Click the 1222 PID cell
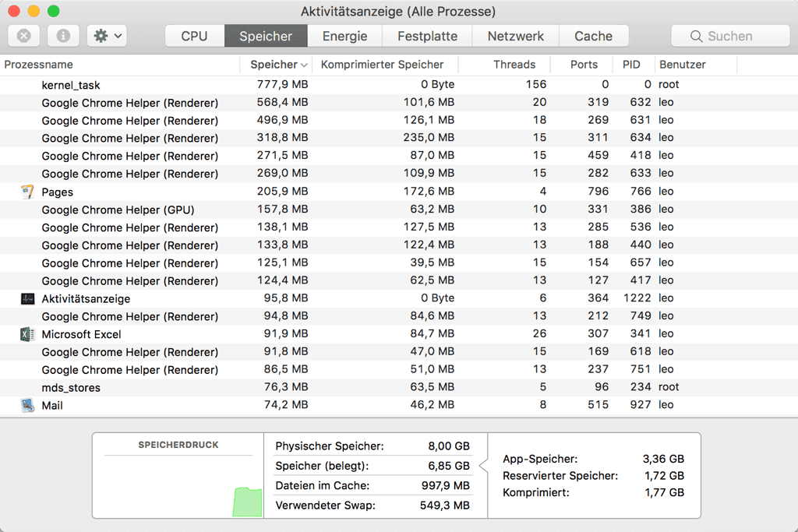 (637, 298)
